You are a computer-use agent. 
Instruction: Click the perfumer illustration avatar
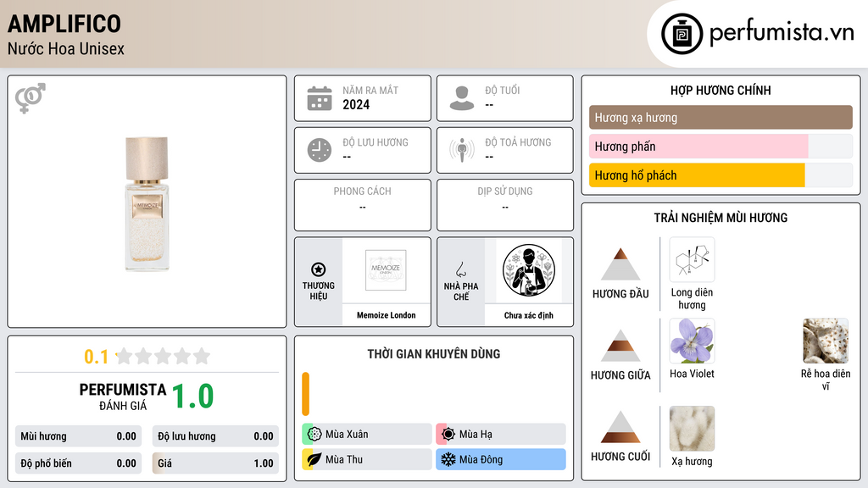[x=529, y=270]
